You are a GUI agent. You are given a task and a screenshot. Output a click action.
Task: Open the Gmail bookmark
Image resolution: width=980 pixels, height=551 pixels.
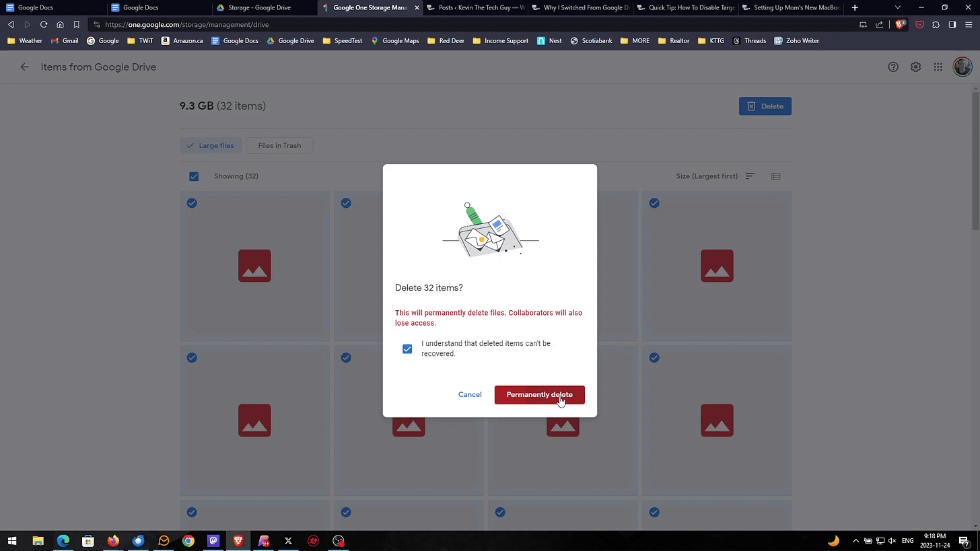[65, 40]
